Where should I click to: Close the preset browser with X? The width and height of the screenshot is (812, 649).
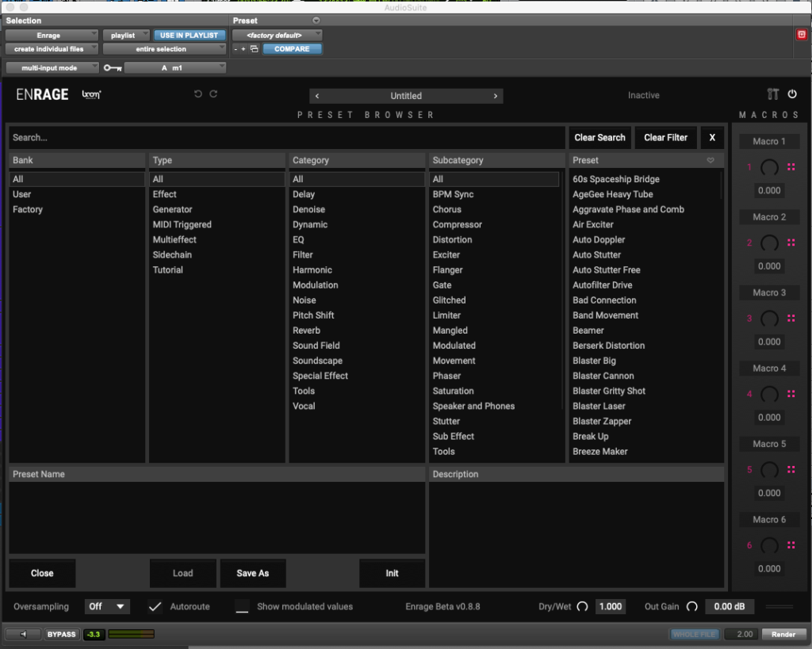712,138
